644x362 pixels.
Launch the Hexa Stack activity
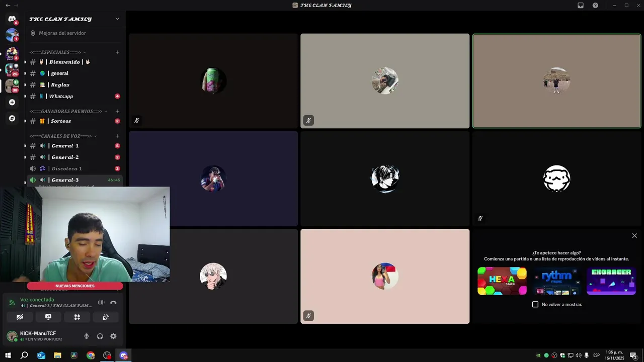502,281
